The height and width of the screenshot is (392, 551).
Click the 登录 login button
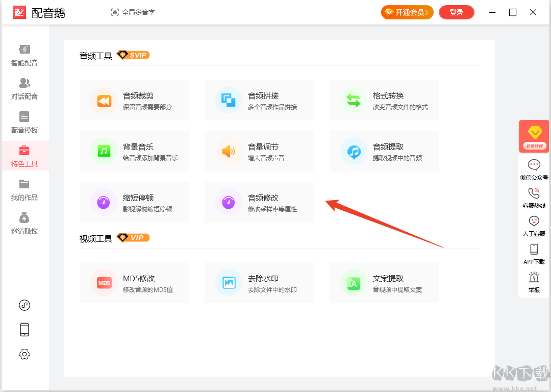[x=456, y=12]
